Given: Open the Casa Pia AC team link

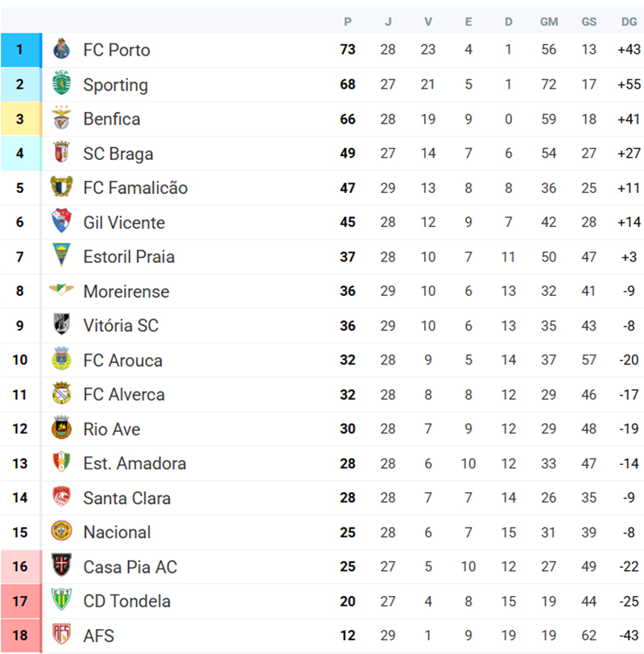Looking at the screenshot, I should pos(130,567).
